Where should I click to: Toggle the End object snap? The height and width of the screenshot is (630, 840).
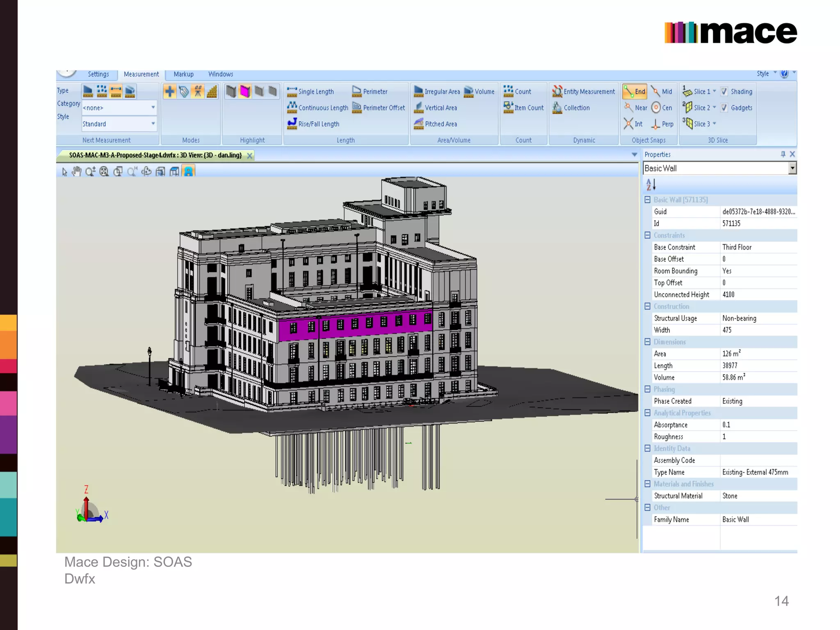tap(635, 91)
